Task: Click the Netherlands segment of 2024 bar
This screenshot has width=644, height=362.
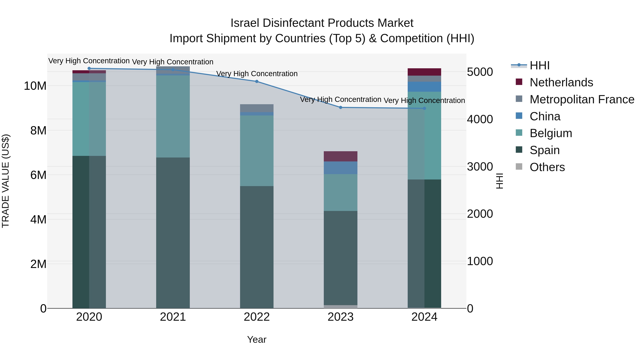Action: [x=424, y=72]
